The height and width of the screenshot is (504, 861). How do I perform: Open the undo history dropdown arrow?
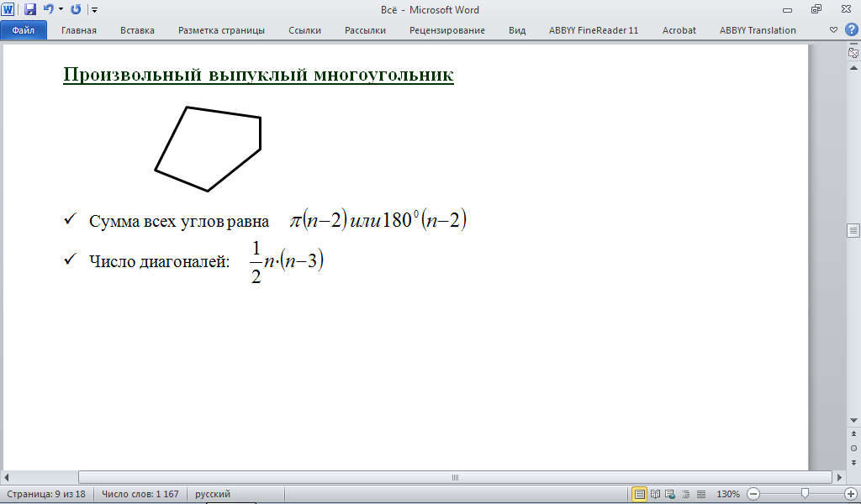(61, 9)
